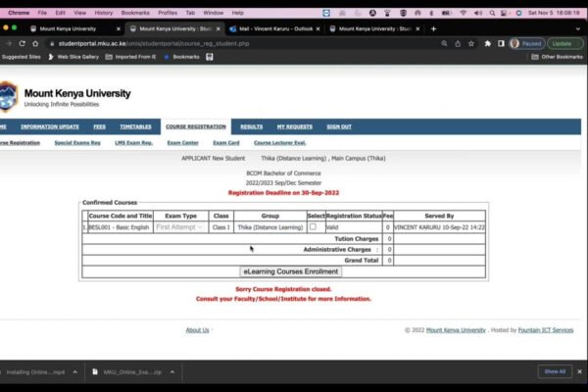Open the volume control menu icon
Image resolution: width=588 pixels, height=392 pixels.
(x=478, y=13)
